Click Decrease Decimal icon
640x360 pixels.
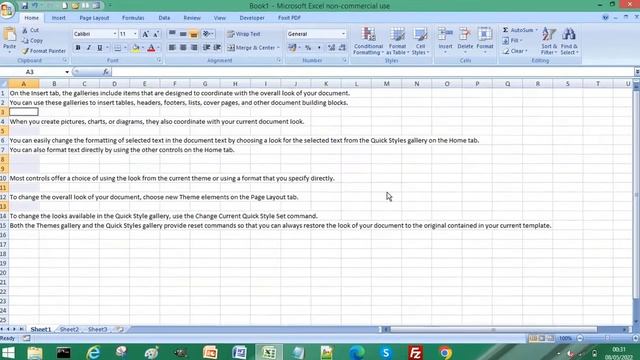[x=342, y=48]
